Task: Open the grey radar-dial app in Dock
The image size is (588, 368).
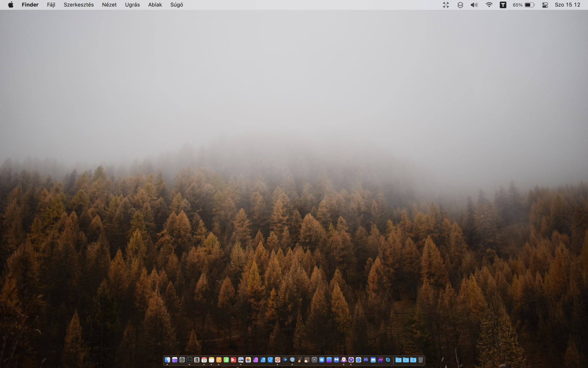Action: tap(182, 360)
